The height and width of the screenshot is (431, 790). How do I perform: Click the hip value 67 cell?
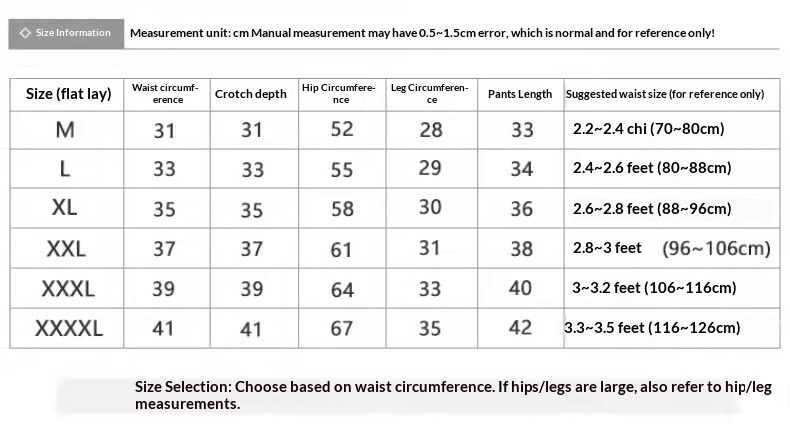coord(342,329)
